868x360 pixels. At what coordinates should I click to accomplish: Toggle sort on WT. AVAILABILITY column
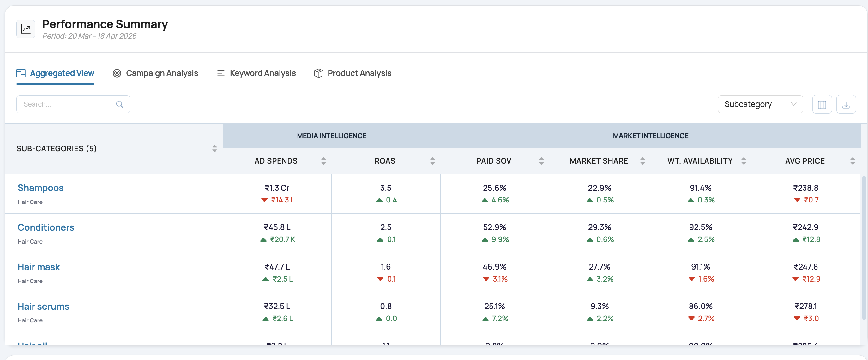click(x=743, y=161)
